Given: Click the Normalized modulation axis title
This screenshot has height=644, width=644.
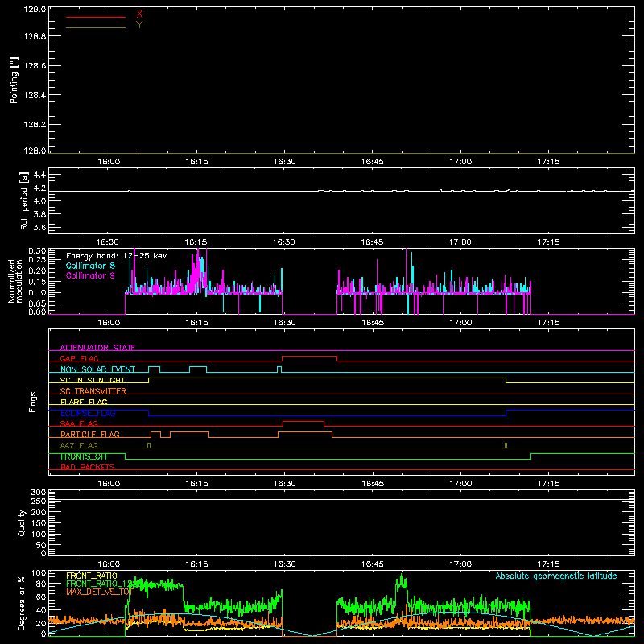Looking at the screenshot, I should 15,281.
